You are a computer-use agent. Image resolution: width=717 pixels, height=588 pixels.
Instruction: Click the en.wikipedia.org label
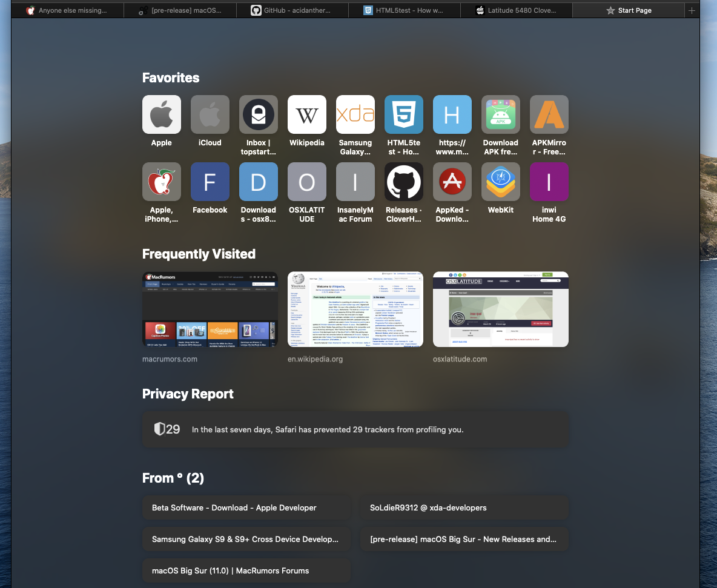point(315,359)
